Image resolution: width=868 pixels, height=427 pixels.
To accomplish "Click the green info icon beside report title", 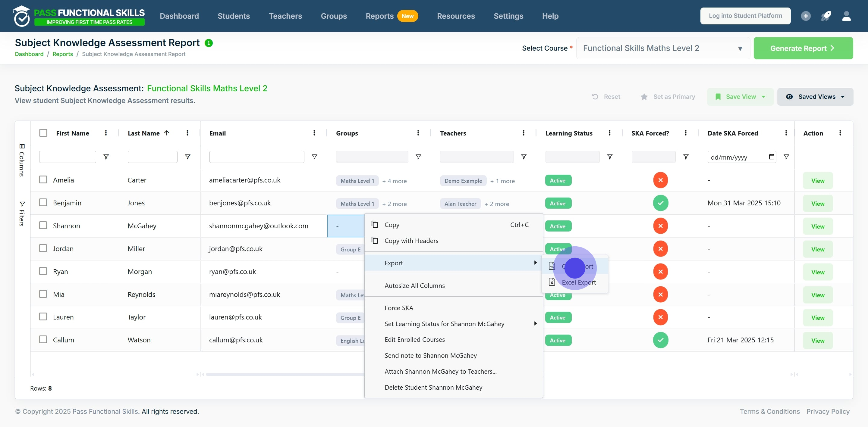I will pyautogui.click(x=209, y=43).
